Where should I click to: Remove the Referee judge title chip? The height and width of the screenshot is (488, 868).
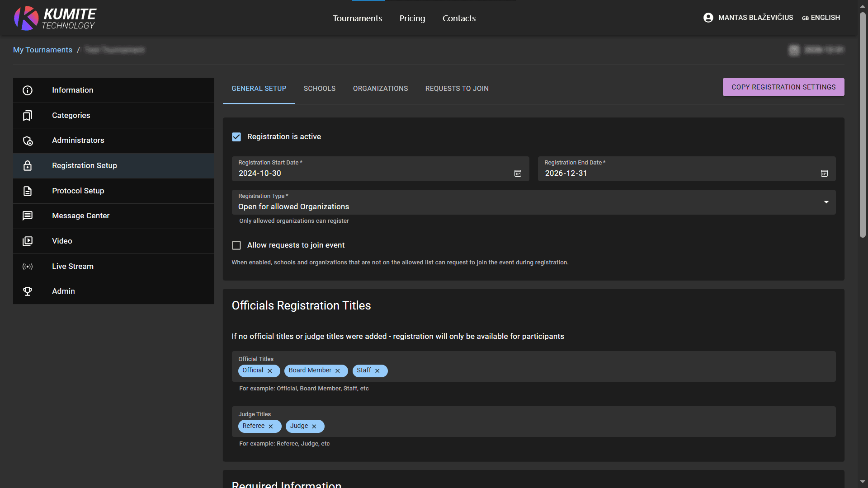tap(271, 426)
